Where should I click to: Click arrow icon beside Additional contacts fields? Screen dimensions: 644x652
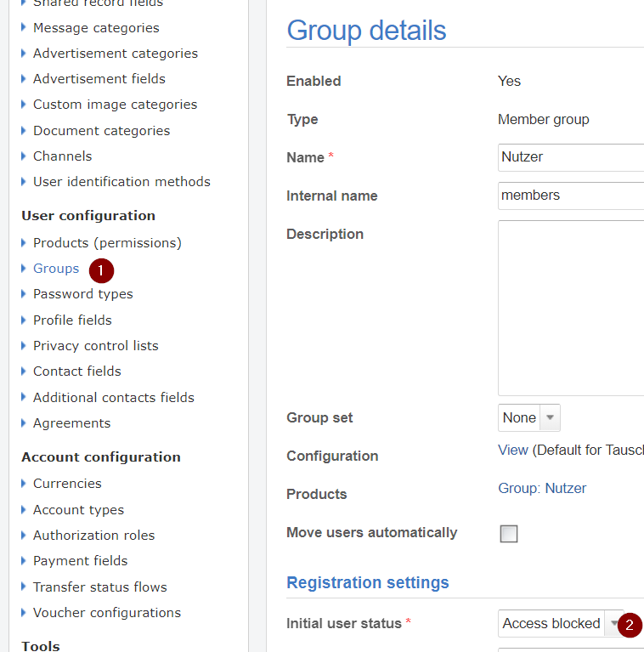pos(24,397)
